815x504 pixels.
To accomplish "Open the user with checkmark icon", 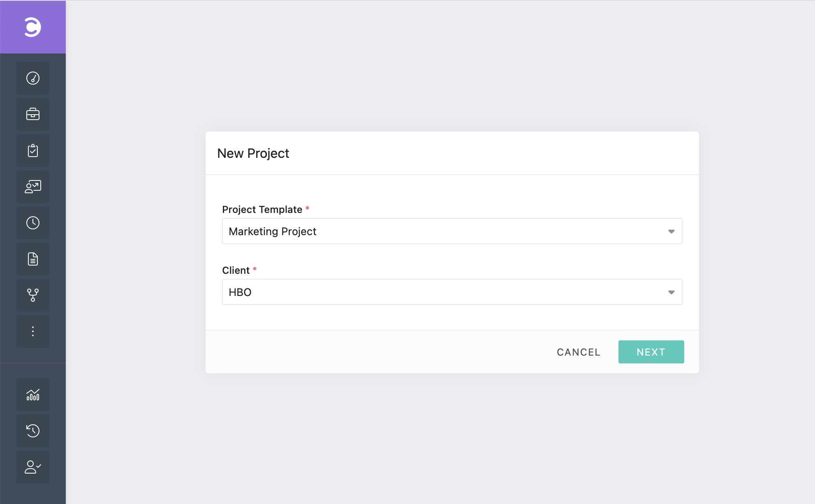I will coord(33,467).
